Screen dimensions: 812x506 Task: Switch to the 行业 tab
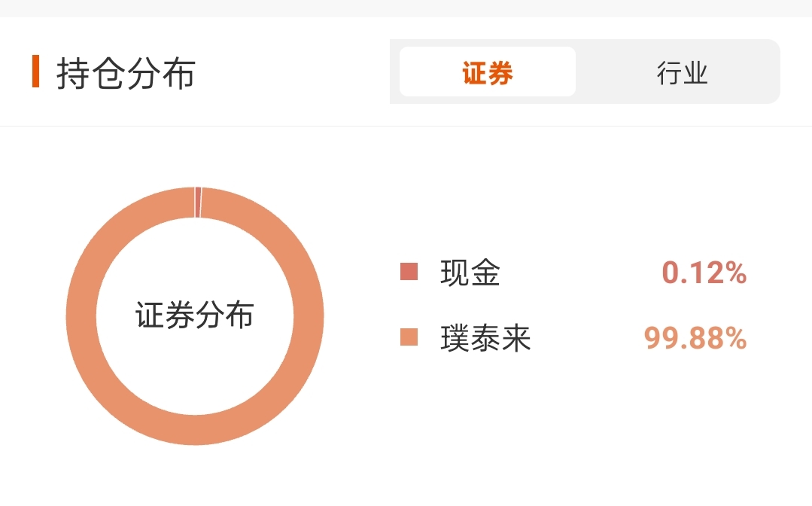[682, 72]
